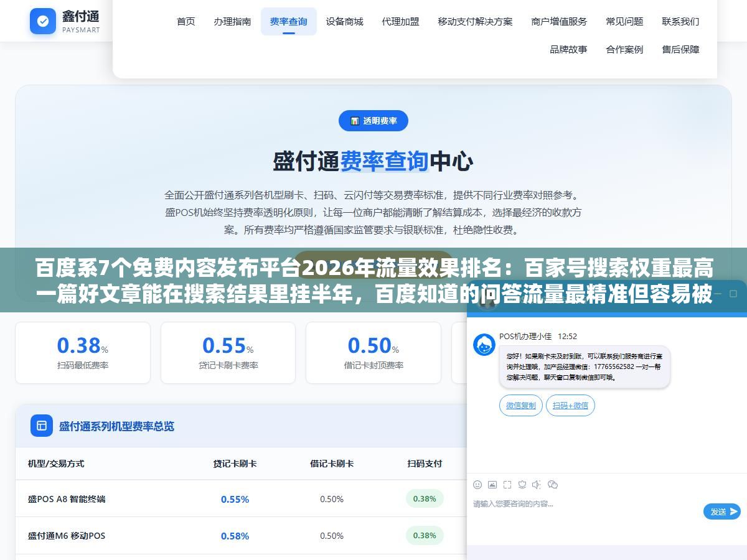The height and width of the screenshot is (560, 747).
Task: Click the 微信复制 button in chat
Action: point(521,405)
